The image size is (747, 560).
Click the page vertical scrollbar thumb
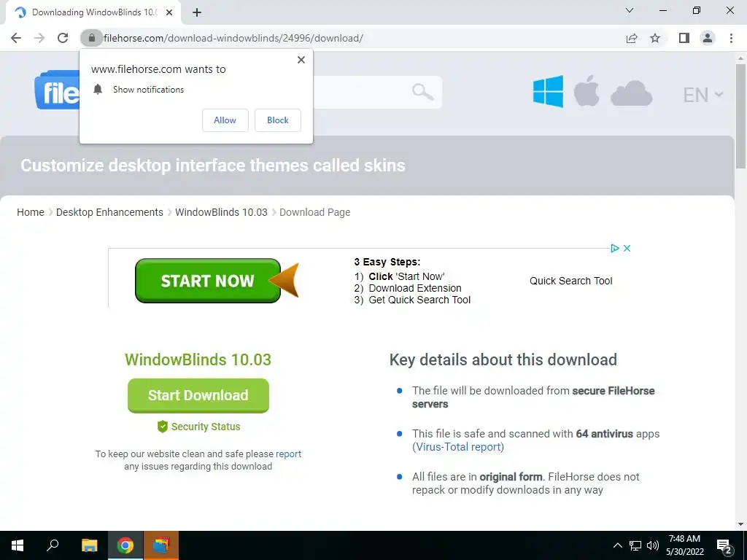(x=740, y=116)
